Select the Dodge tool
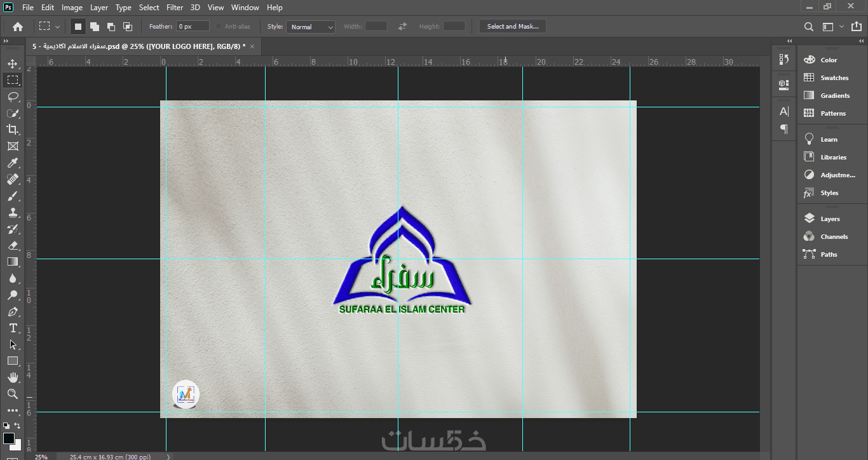 [x=13, y=295]
